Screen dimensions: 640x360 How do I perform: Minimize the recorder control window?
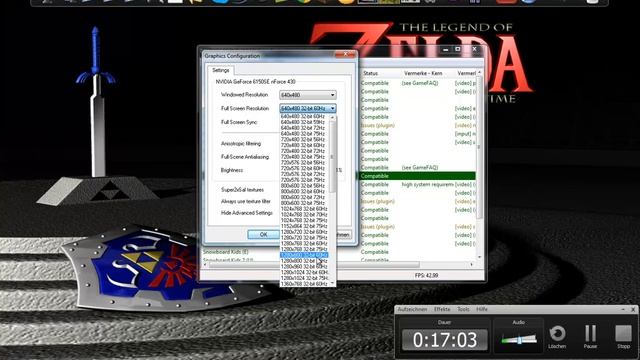coord(623,309)
